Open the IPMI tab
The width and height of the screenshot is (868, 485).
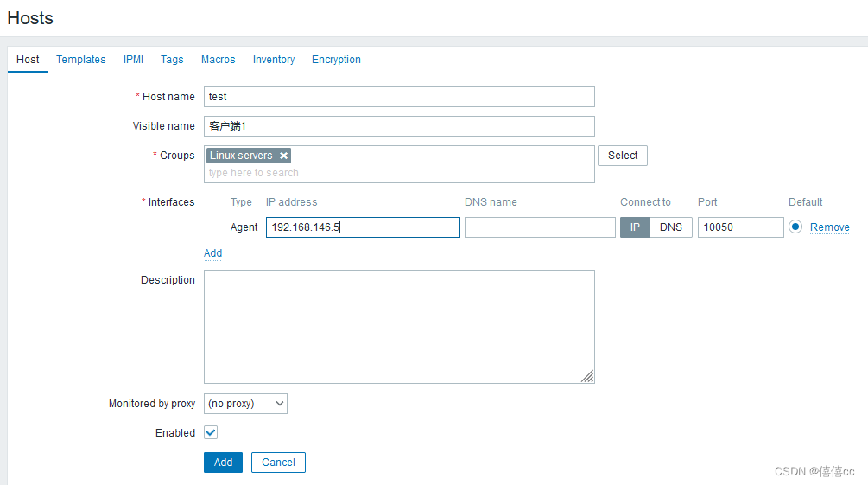133,60
